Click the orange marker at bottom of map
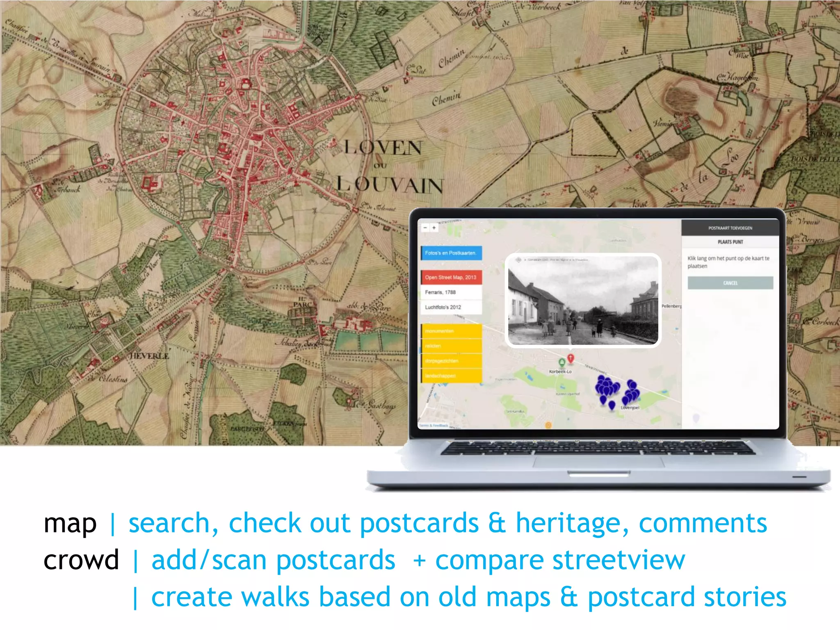Viewport: 840px width, 630px height. (548, 425)
